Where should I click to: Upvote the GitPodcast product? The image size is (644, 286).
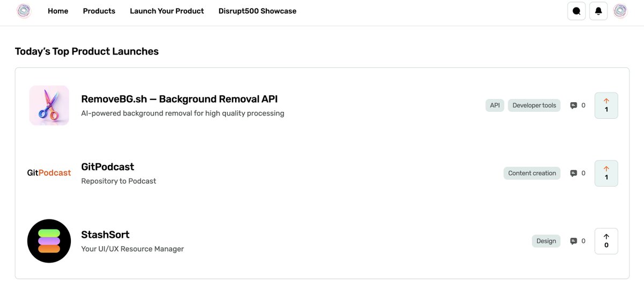pos(606,173)
